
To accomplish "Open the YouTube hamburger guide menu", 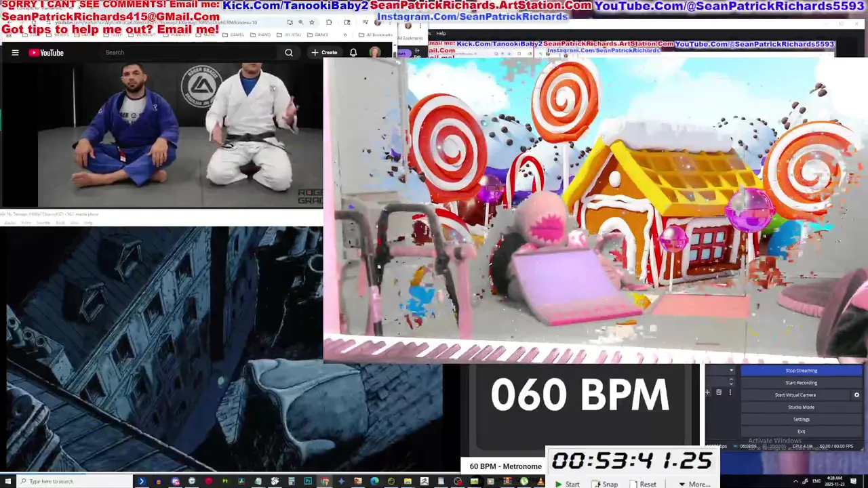I will [x=15, y=52].
